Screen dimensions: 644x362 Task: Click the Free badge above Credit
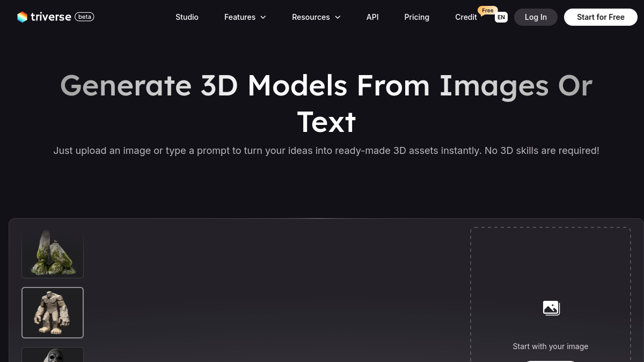click(487, 10)
